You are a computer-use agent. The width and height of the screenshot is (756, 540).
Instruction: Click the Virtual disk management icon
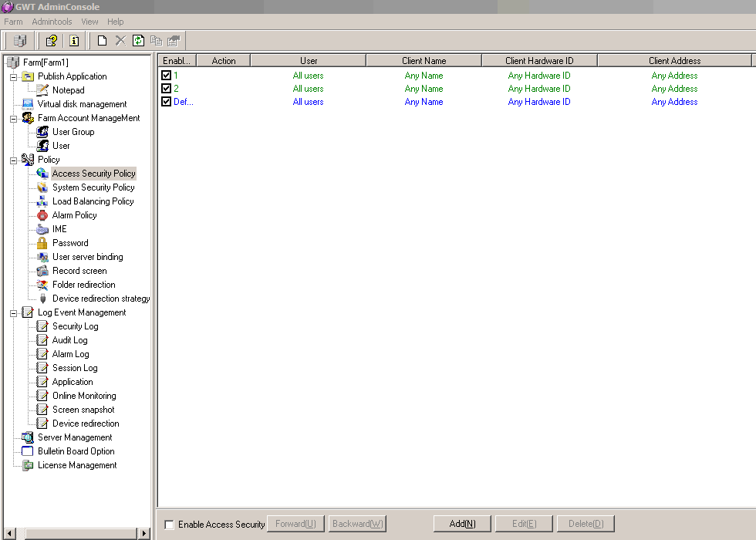pos(28,104)
